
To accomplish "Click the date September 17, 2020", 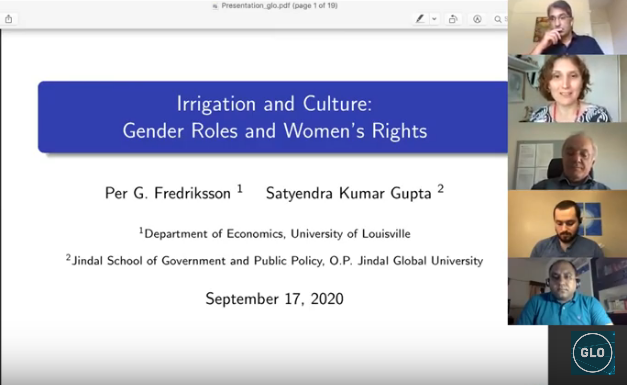I will tap(274, 299).
